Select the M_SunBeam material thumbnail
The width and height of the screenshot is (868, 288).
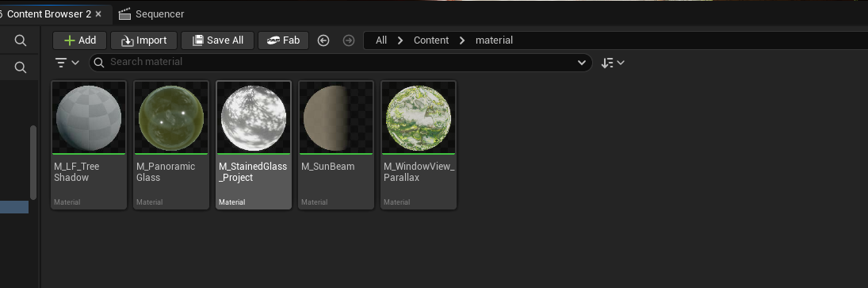tap(336, 118)
